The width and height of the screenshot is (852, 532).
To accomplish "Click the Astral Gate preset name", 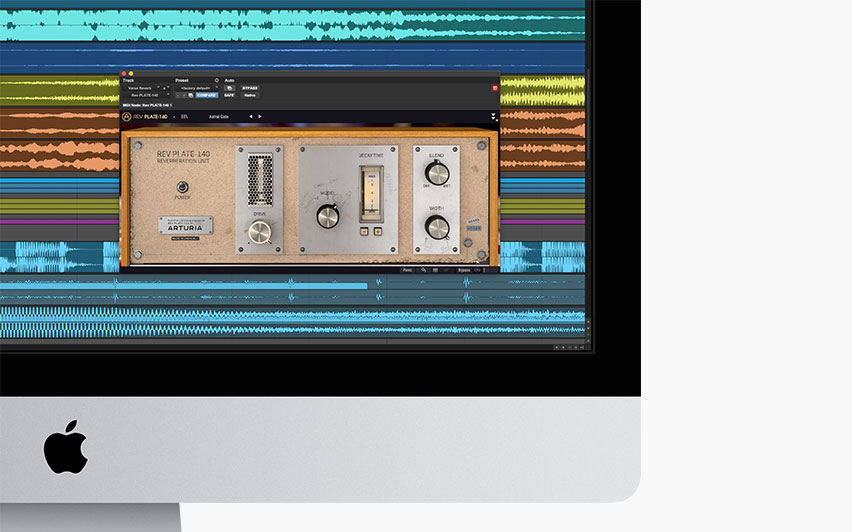I will click(x=219, y=116).
